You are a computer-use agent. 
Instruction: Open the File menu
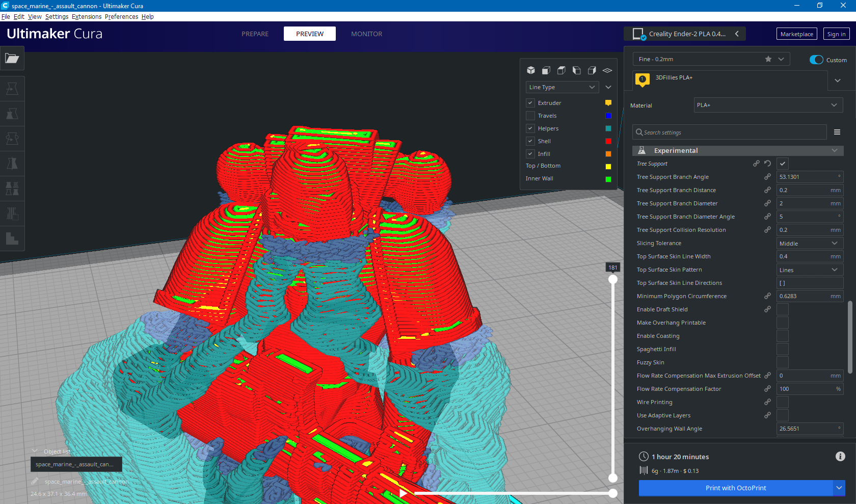pyautogui.click(x=6, y=17)
